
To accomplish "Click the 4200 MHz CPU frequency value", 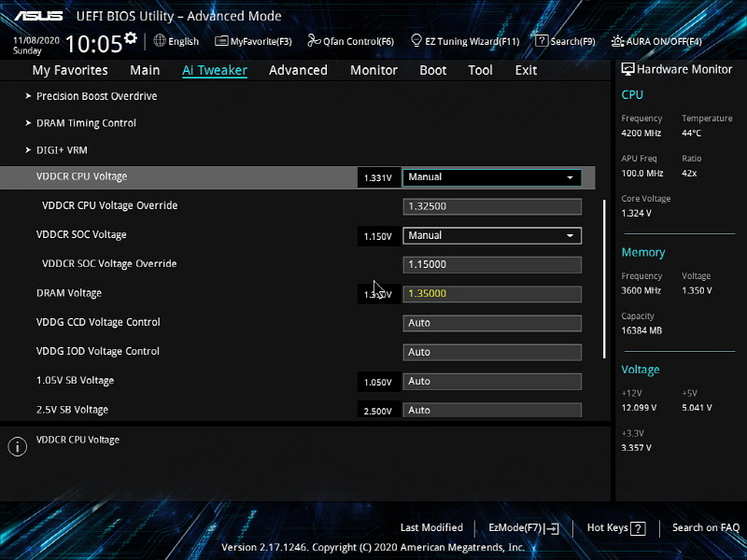I will (641, 133).
